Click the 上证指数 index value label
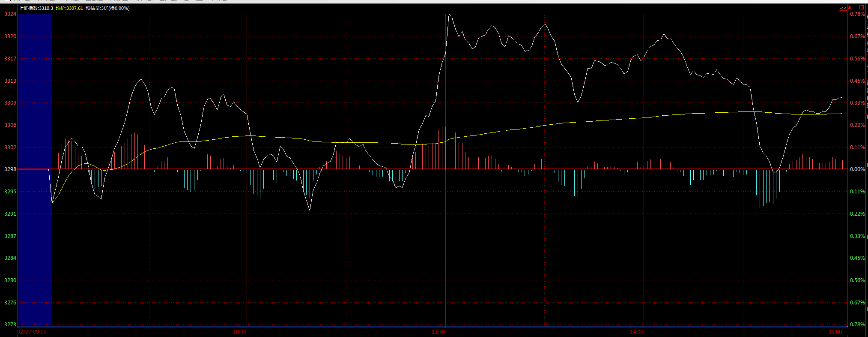Screen dimensions: 868x337 (36, 8)
